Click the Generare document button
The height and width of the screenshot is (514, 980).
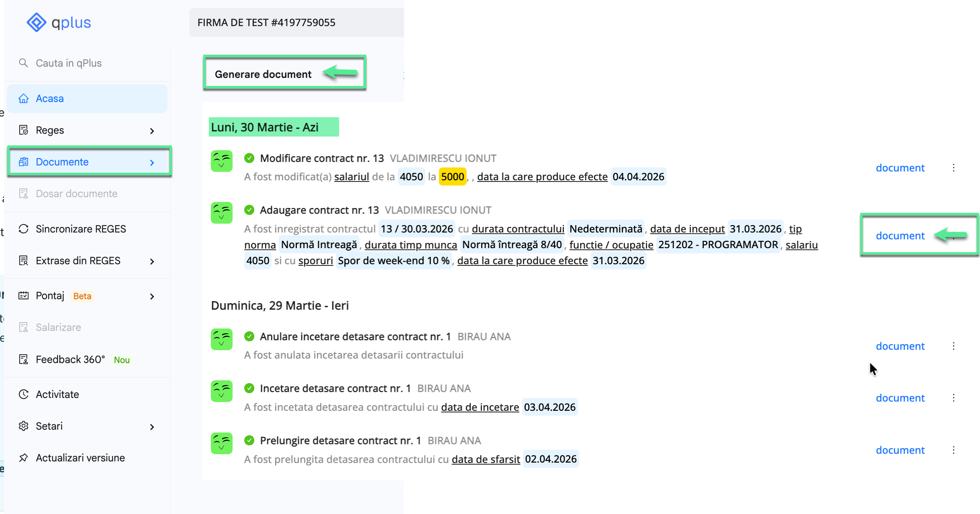click(263, 74)
